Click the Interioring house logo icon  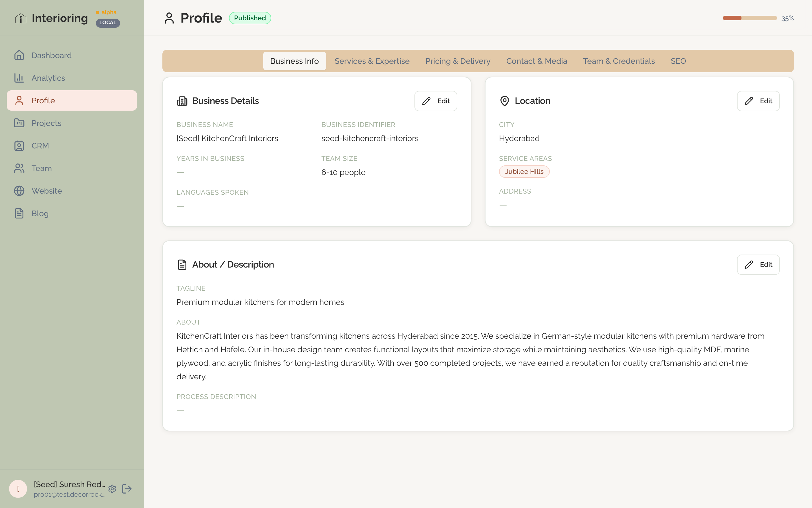(x=21, y=18)
